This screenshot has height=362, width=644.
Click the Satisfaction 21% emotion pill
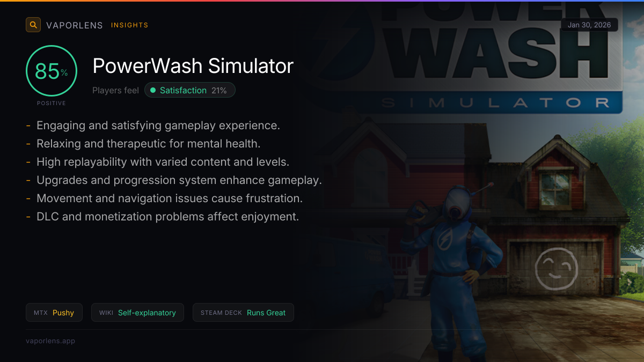click(190, 90)
